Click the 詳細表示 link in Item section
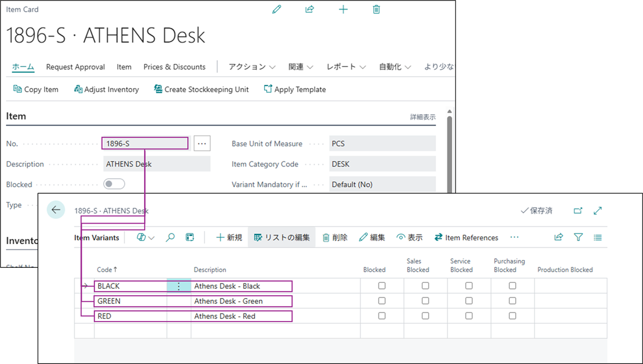The width and height of the screenshot is (643, 364). coord(423,117)
